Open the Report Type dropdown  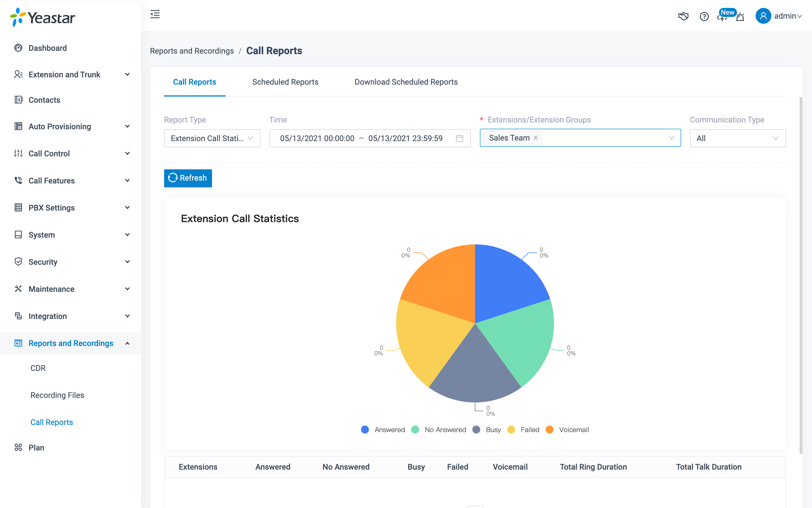pos(212,138)
